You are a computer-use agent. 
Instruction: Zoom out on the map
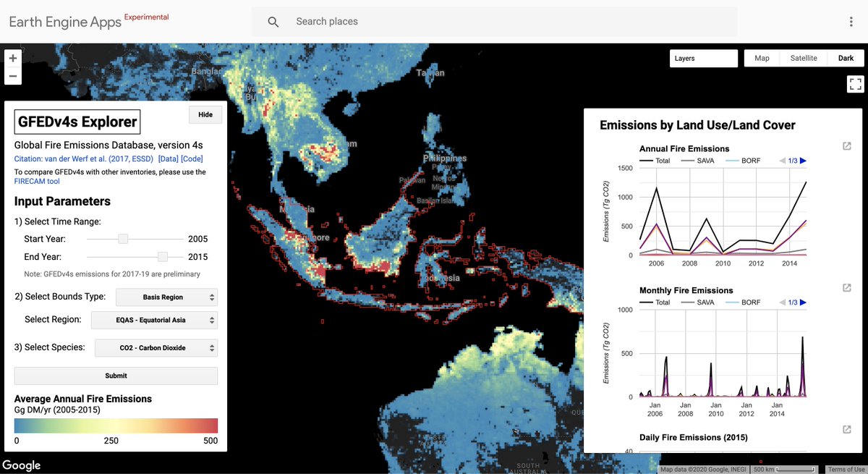(x=13, y=75)
